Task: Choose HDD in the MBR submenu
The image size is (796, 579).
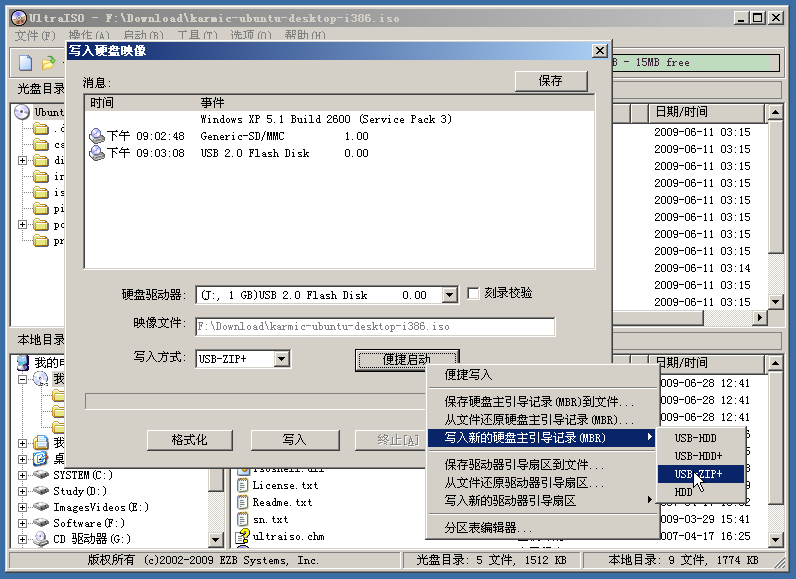Action: pyautogui.click(x=701, y=492)
